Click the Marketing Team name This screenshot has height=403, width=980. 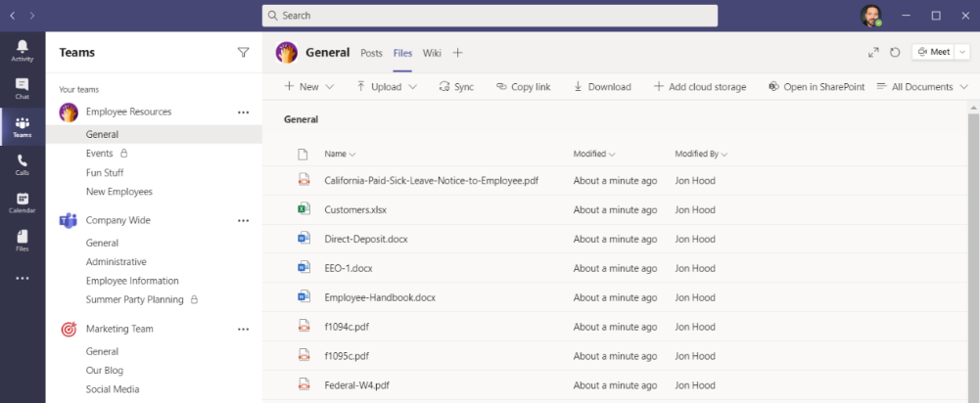tap(119, 329)
